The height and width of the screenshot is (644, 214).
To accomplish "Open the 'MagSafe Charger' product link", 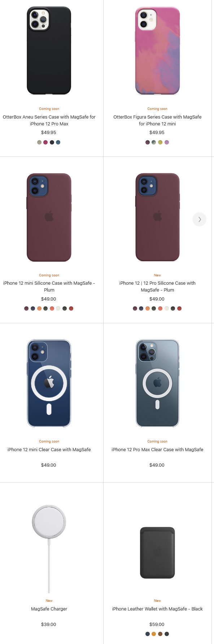I will [x=49, y=609].
